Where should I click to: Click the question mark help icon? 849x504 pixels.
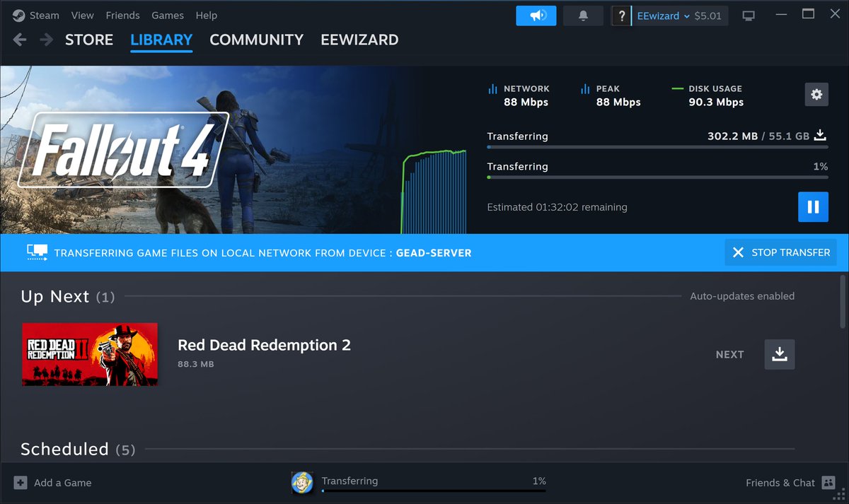[x=621, y=16]
